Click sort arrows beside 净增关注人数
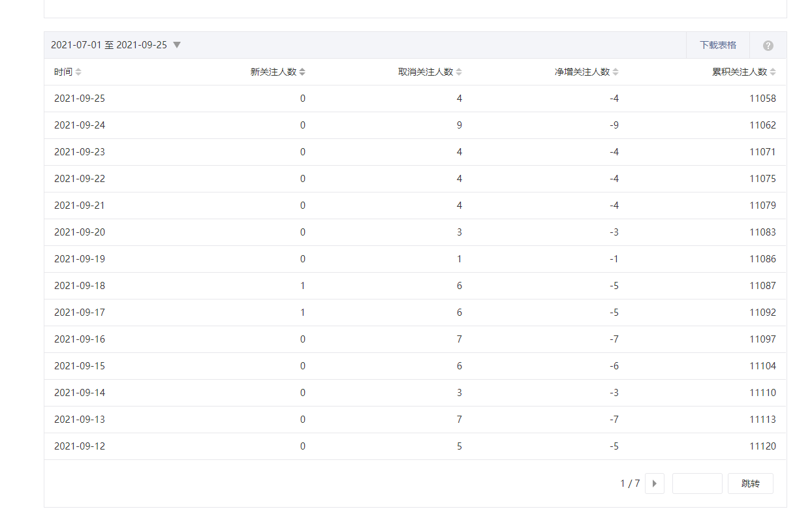 click(x=616, y=72)
